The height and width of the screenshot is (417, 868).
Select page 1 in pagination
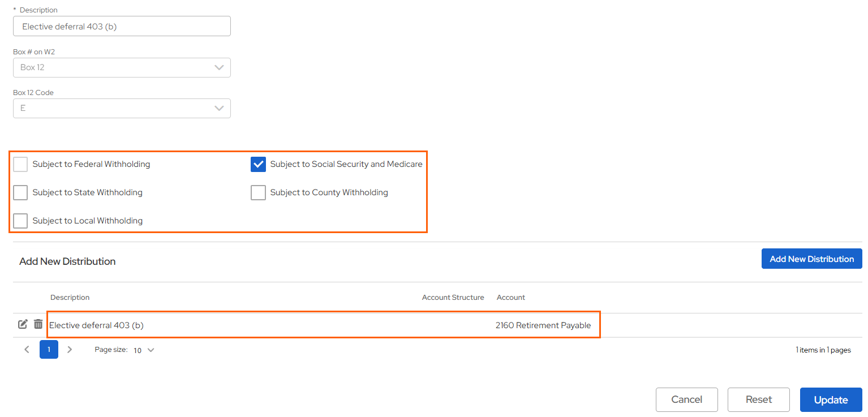(49, 350)
